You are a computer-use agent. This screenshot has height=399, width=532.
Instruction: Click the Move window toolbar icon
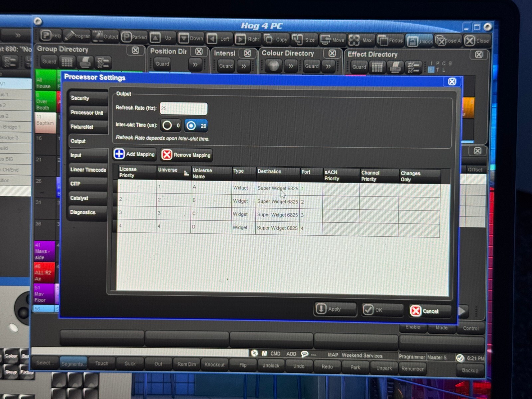[332, 40]
